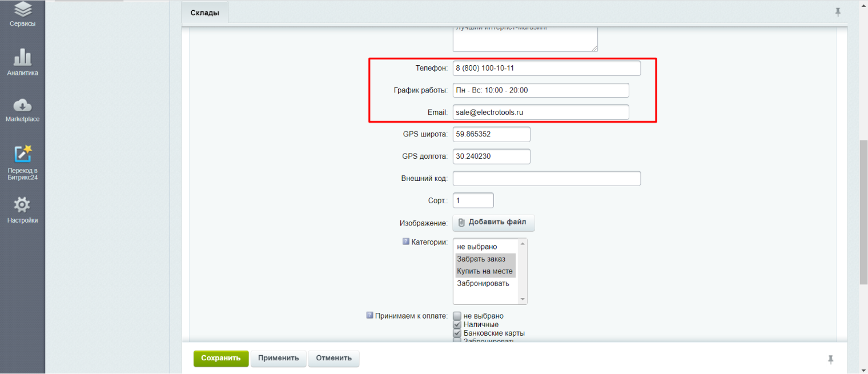Click Категории list scroll down arrow
This screenshot has height=374, width=868.
tap(522, 299)
